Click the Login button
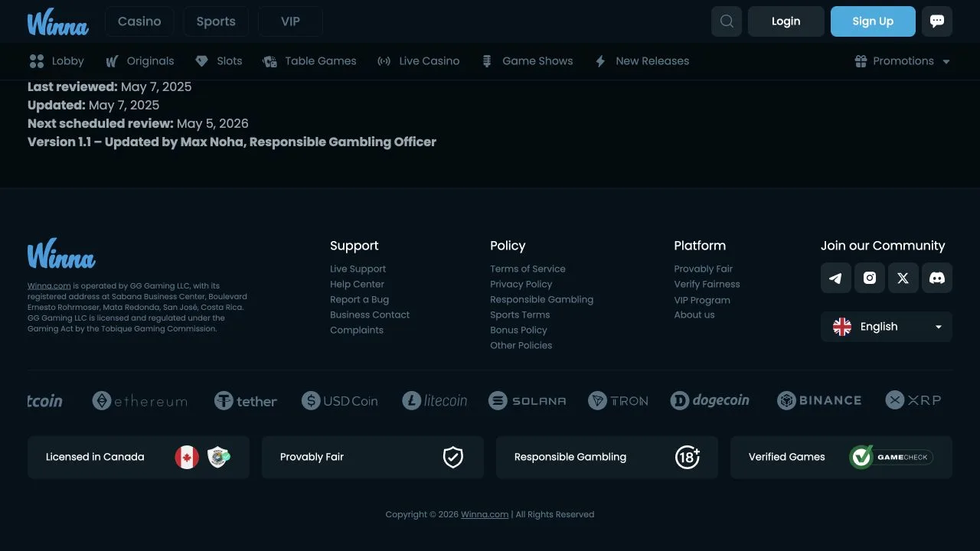This screenshot has height=551, width=980. [786, 21]
